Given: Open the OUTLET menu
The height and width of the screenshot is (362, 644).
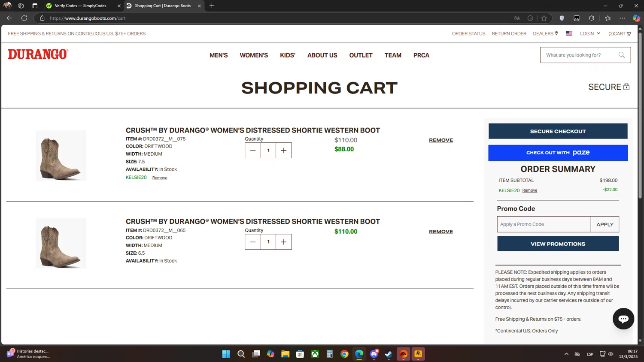Looking at the screenshot, I should [361, 55].
